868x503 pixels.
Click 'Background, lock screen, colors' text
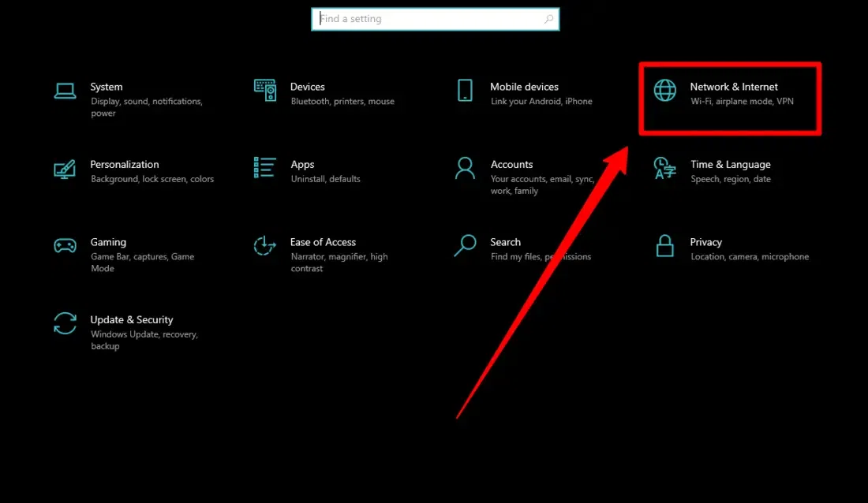click(x=152, y=179)
